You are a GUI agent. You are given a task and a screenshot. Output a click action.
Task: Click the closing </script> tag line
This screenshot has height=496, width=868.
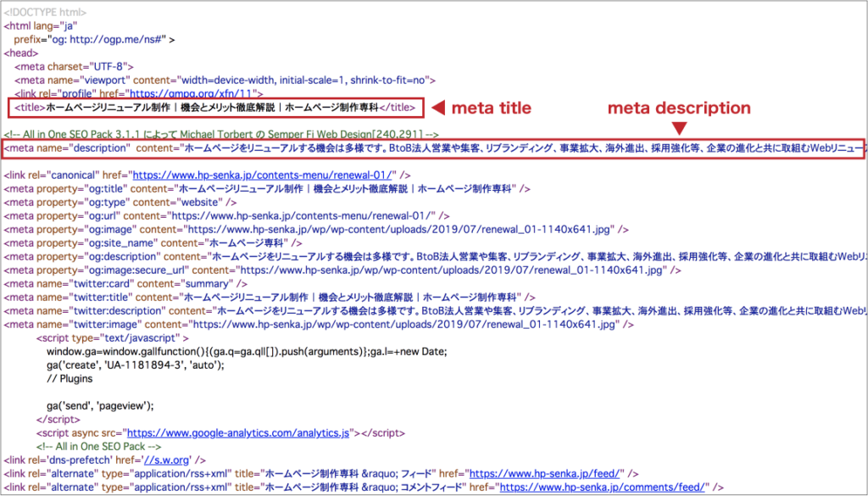58,419
